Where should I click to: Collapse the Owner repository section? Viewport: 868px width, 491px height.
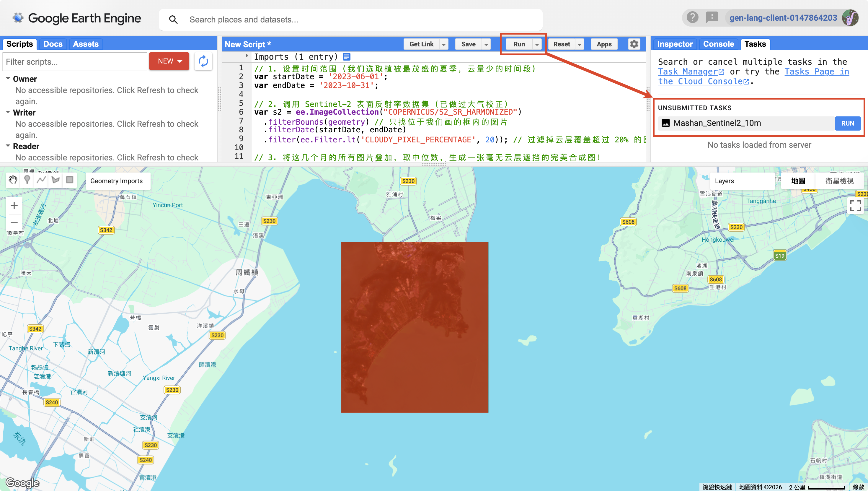coord(8,79)
